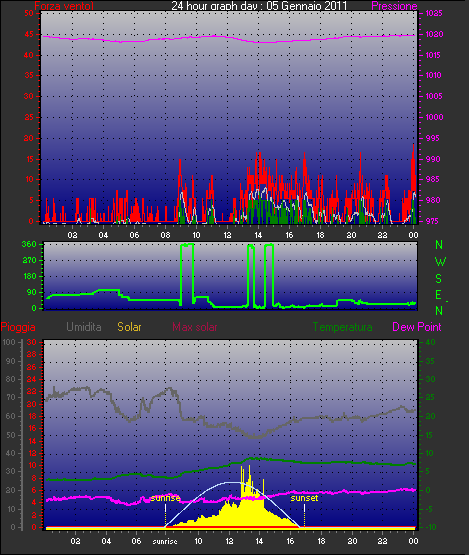Screen dimensions: 469x555
Task: Select the magenta 'Dew Point' legend label
Action: 417,327
